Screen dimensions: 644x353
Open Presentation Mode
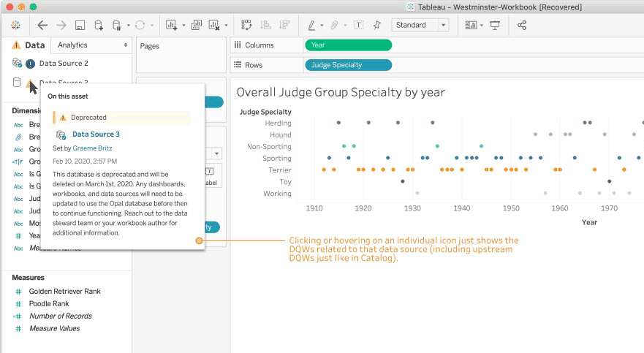coord(496,26)
